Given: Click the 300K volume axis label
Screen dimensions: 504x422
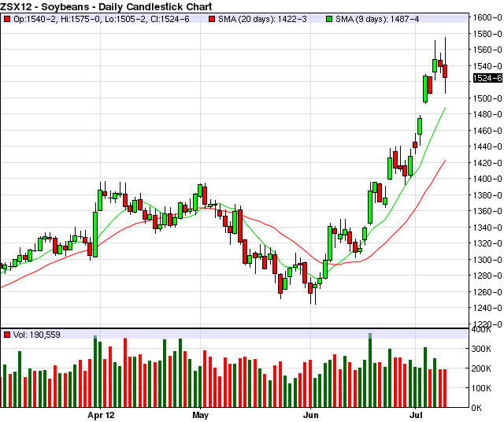Looking at the screenshot, I should click(481, 349).
